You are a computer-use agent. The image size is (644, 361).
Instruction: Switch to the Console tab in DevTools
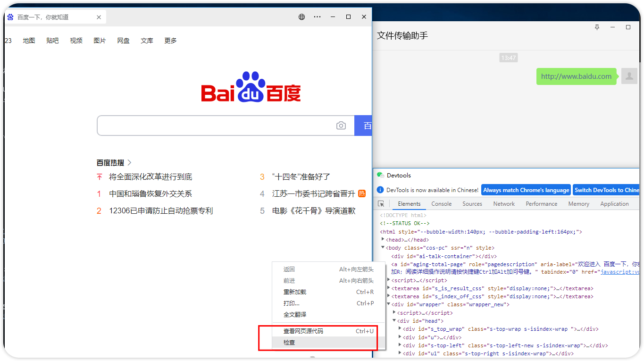(x=442, y=204)
